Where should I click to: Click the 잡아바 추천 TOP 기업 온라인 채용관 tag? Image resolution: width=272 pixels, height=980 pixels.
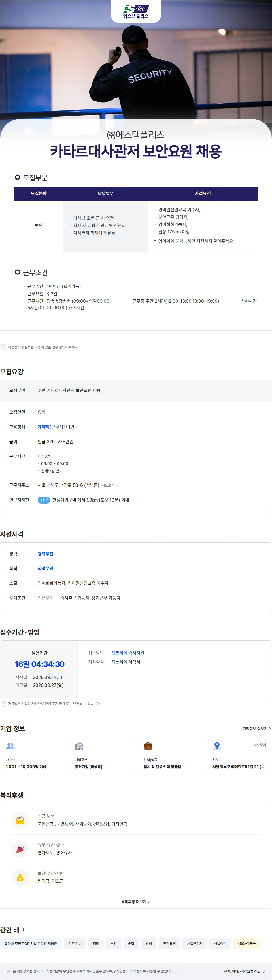[x=31, y=943]
